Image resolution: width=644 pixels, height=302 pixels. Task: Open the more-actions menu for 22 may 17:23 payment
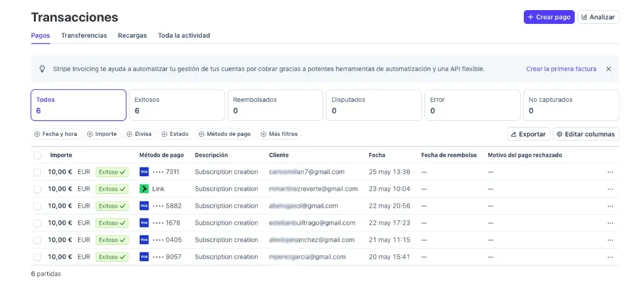coord(610,223)
